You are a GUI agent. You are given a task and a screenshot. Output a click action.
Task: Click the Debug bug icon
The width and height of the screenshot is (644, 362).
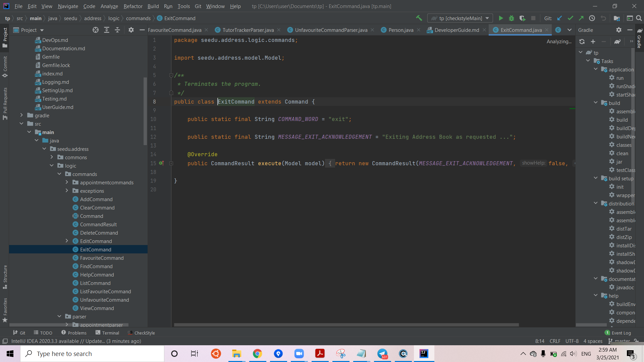point(512,18)
